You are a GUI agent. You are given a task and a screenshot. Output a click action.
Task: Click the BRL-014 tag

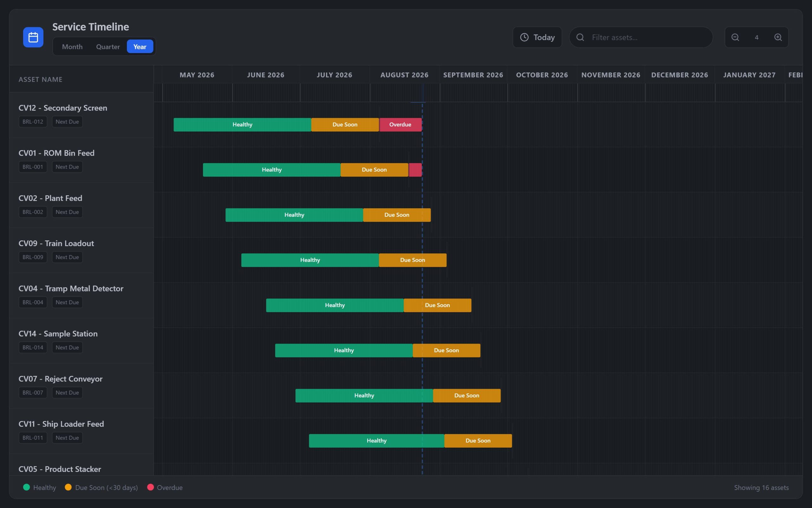[33, 347]
